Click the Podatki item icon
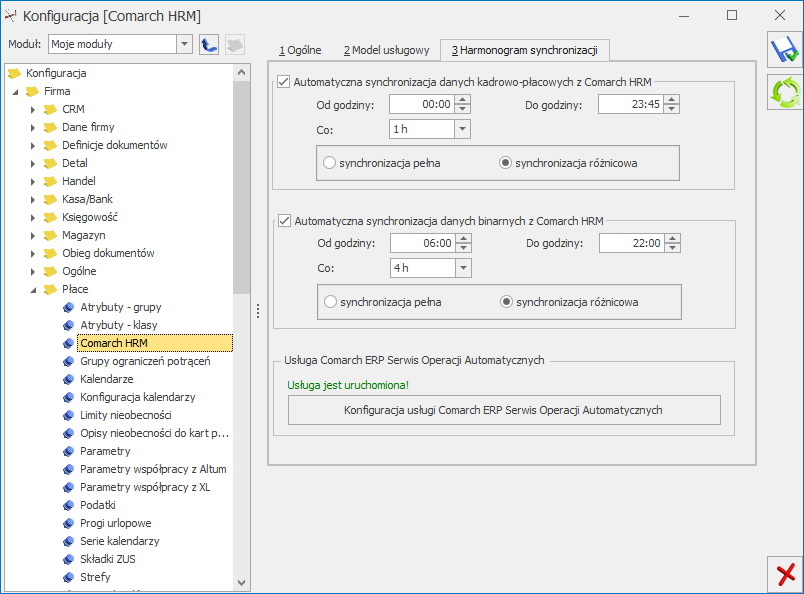804x594 pixels. coord(68,505)
